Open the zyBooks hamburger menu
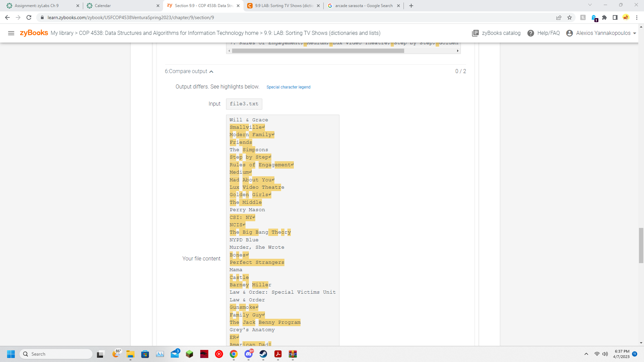The width and height of the screenshot is (644, 362). (x=11, y=33)
